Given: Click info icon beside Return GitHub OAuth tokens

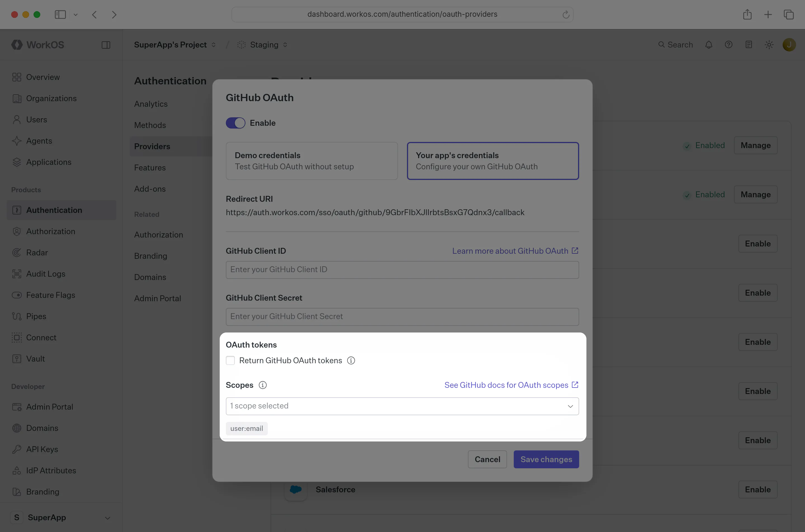Looking at the screenshot, I should pos(351,360).
